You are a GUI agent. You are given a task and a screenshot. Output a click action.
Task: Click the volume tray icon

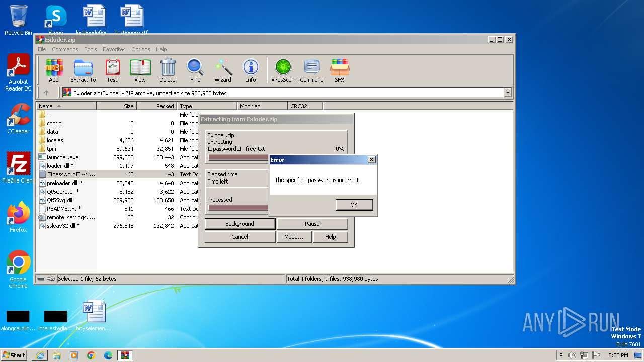[x=572, y=355]
